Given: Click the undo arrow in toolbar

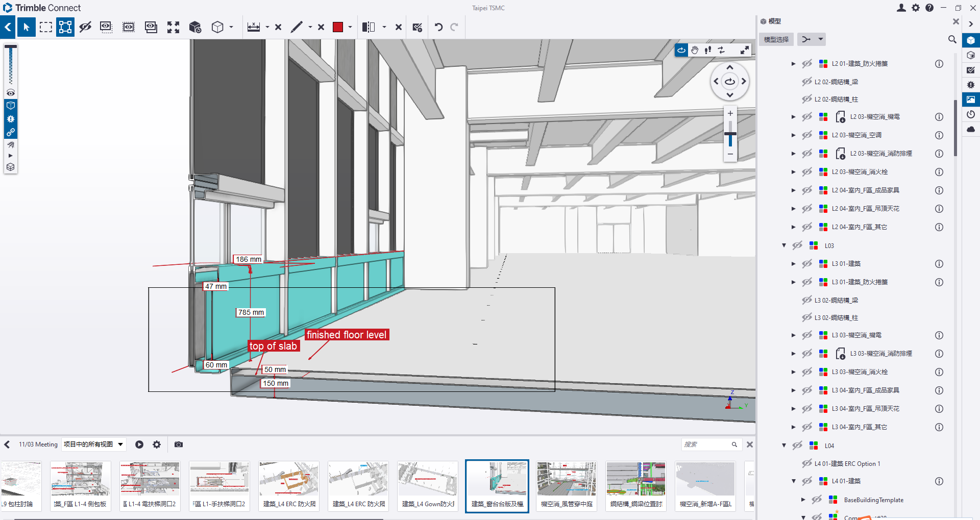Looking at the screenshot, I should pyautogui.click(x=438, y=27).
